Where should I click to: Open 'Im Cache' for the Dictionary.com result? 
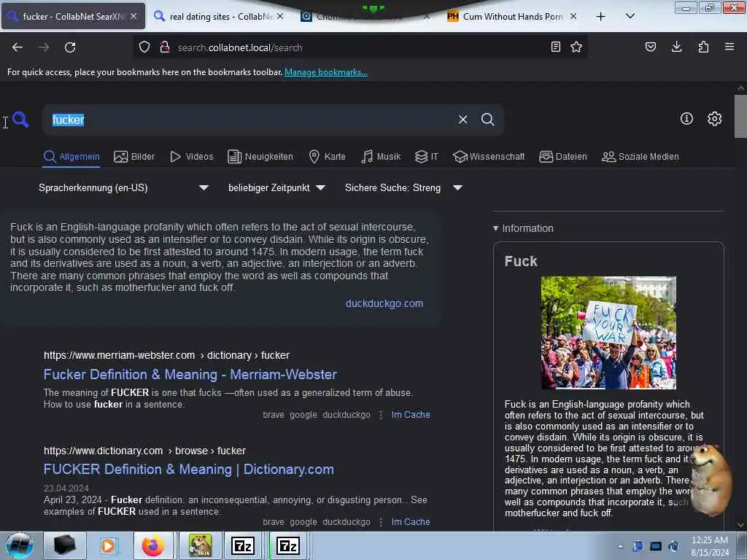pyautogui.click(x=411, y=522)
